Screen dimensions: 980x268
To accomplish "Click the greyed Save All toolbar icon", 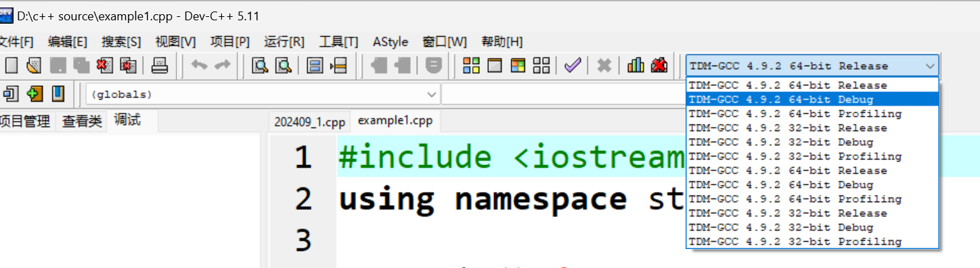I will [82, 66].
